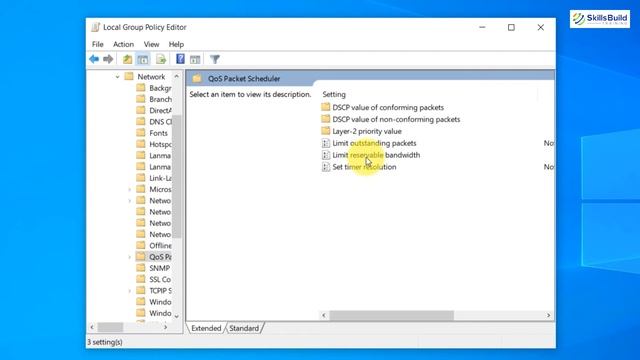This screenshot has height=360, width=640.
Task: Click the QoS Packet Scheduler header folder icon
Action: pos(197,78)
